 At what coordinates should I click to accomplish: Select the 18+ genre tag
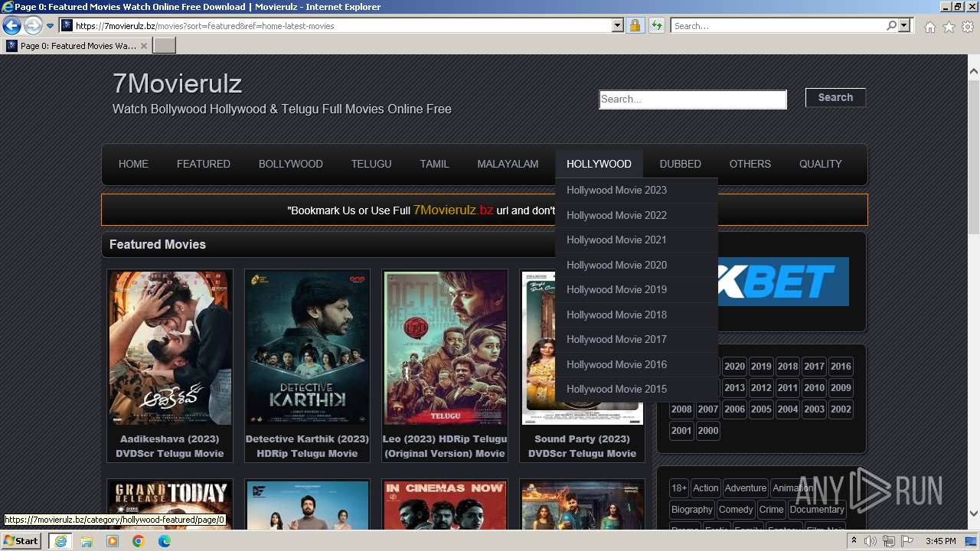(679, 487)
